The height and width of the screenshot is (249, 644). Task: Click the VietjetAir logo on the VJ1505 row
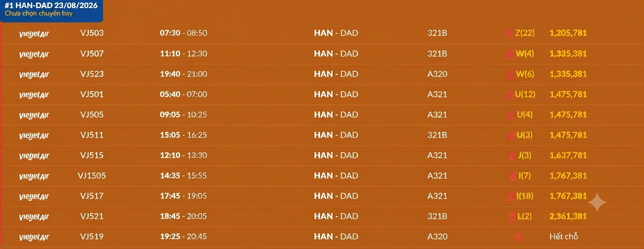pyautogui.click(x=34, y=176)
